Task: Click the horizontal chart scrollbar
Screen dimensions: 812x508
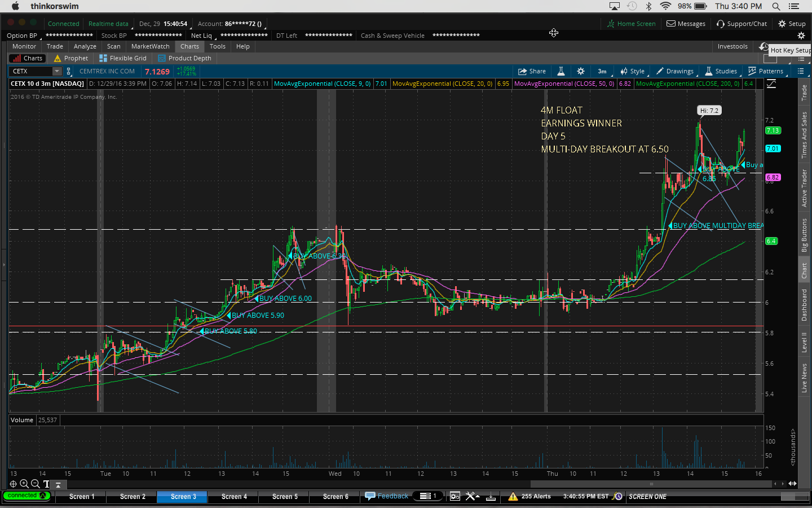Action: pos(651,484)
